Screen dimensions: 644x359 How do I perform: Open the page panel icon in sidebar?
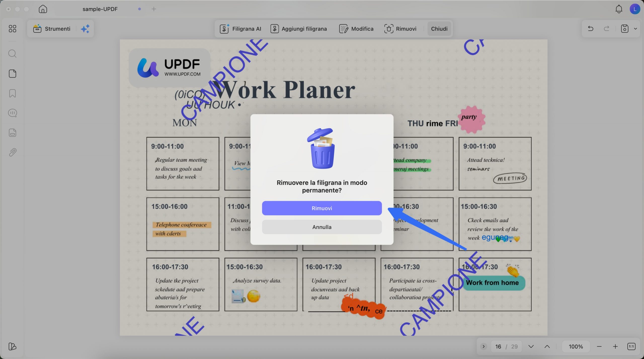tap(12, 74)
